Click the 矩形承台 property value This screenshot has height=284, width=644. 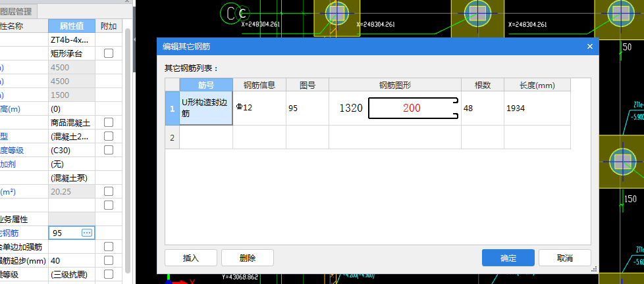click(72, 53)
